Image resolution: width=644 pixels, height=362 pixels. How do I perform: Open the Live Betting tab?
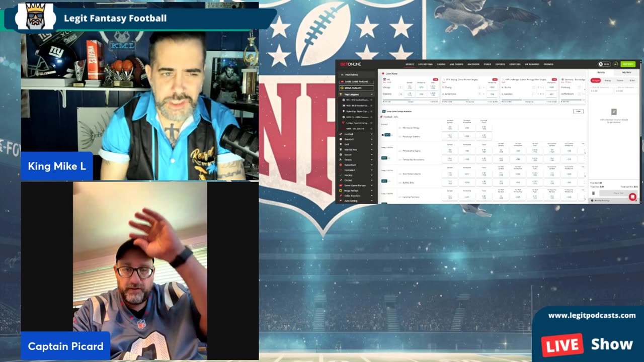click(425, 64)
